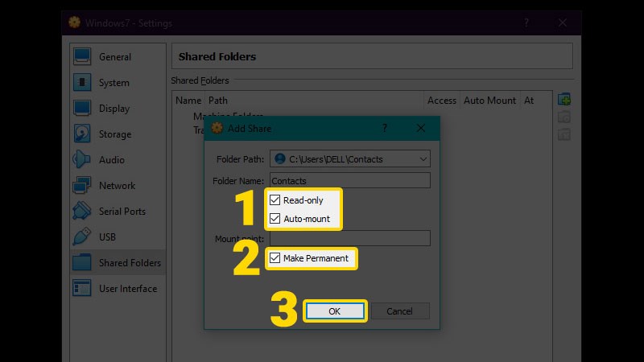Select the USB label in sidebar

pos(107,237)
